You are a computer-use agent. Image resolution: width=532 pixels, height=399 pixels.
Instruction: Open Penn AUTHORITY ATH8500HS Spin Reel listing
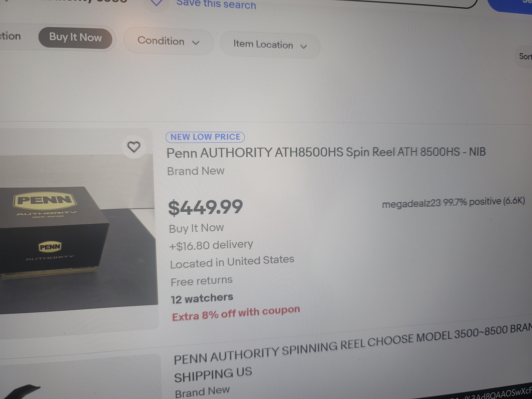[326, 152]
